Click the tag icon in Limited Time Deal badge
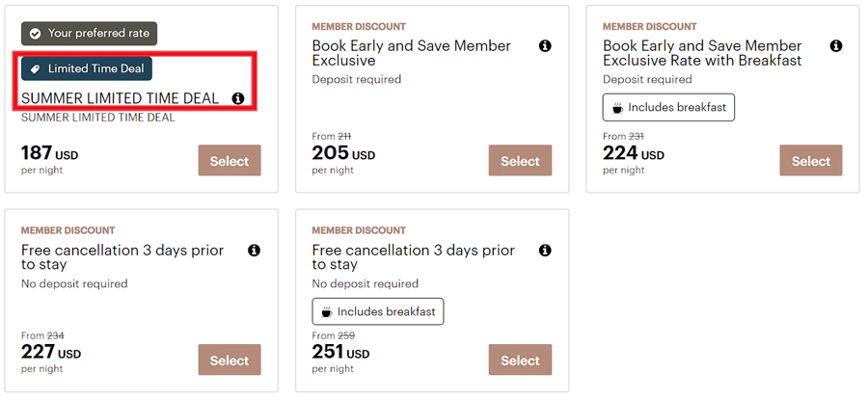The image size is (868, 400). [35, 69]
